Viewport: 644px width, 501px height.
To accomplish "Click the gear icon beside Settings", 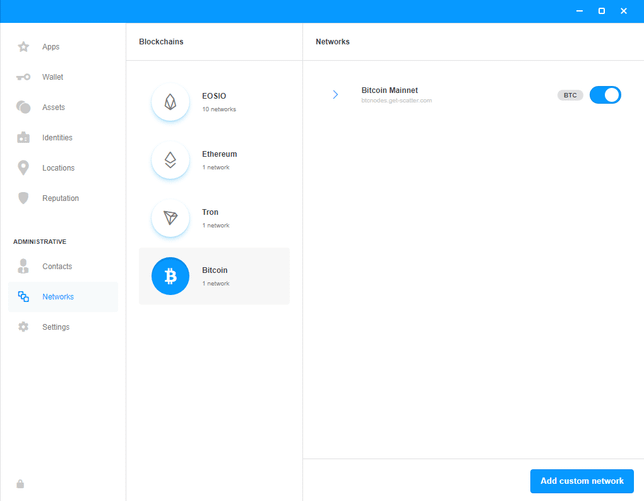I will pyautogui.click(x=23, y=327).
